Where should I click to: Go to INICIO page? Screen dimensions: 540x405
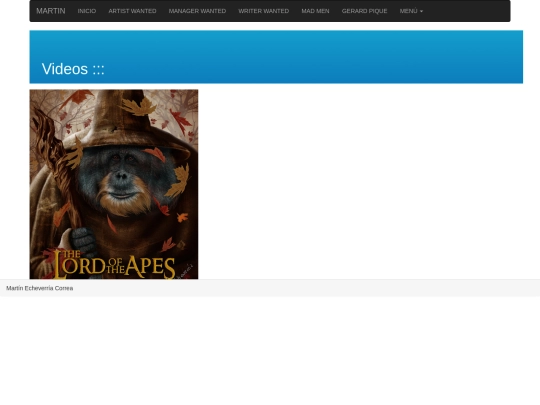pyautogui.click(x=87, y=11)
